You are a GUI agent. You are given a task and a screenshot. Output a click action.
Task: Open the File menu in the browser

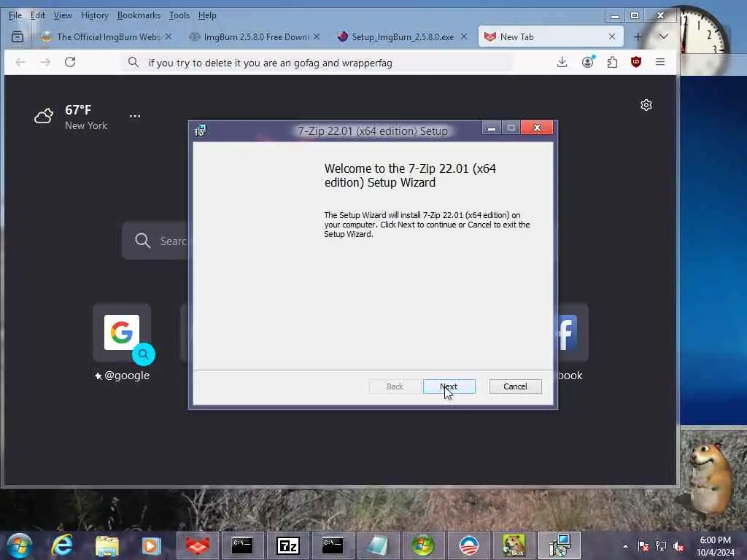[x=15, y=15]
